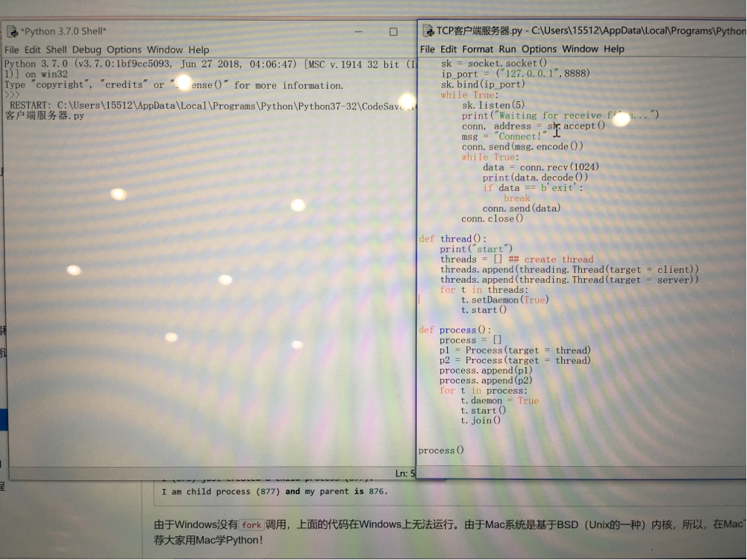Click the 'Type "copyright", "credits"' line in Shell
This screenshot has width=747, height=560.
(x=174, y=85)
